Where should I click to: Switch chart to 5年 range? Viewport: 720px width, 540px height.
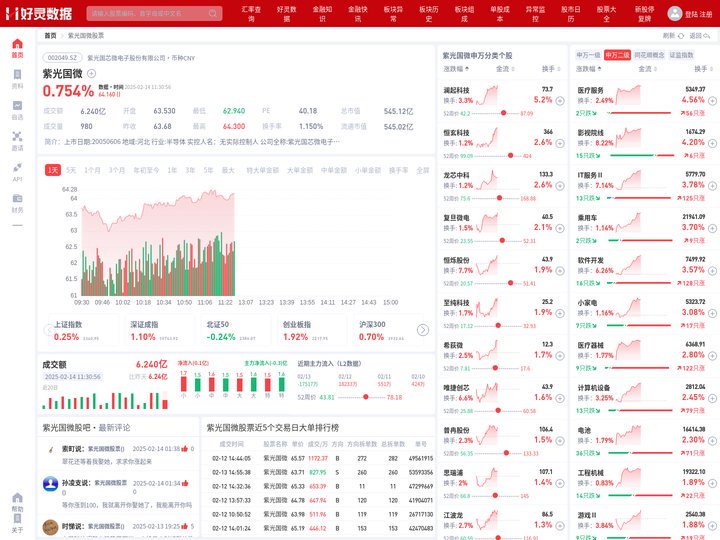(208, 170)
